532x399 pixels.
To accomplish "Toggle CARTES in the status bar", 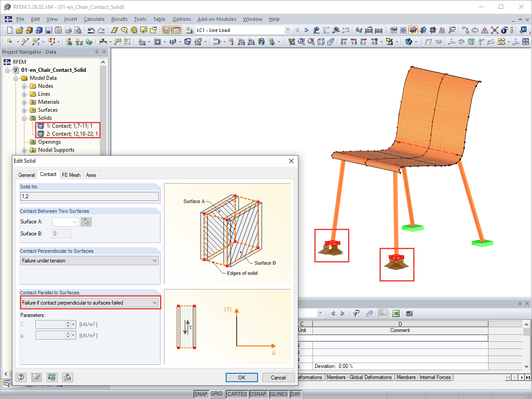I will (x=237, y=394).
